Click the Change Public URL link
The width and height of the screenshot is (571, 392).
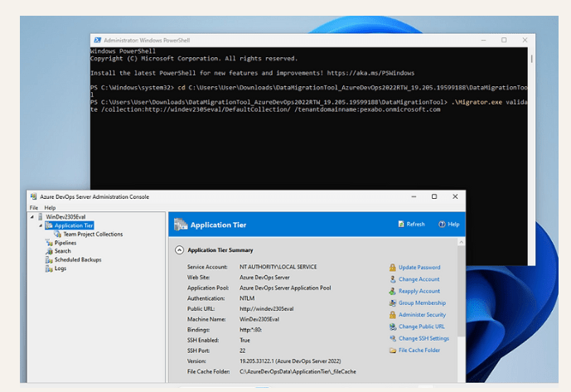(421, 327)
